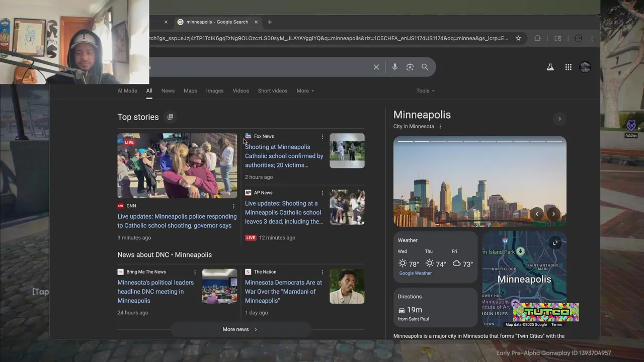Open the Google apps grid icon
Image resolution: width=644 pixels, height=362 pixels.
click(568, 67)
